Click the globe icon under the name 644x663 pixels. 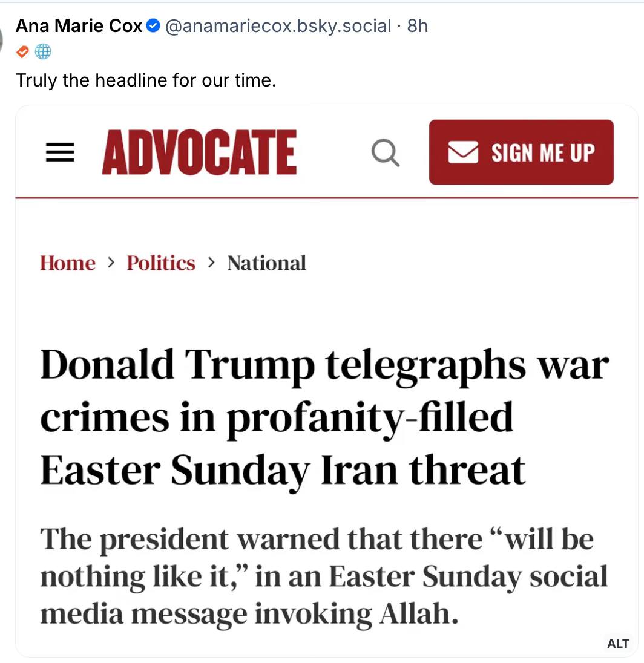click(42, 53)
